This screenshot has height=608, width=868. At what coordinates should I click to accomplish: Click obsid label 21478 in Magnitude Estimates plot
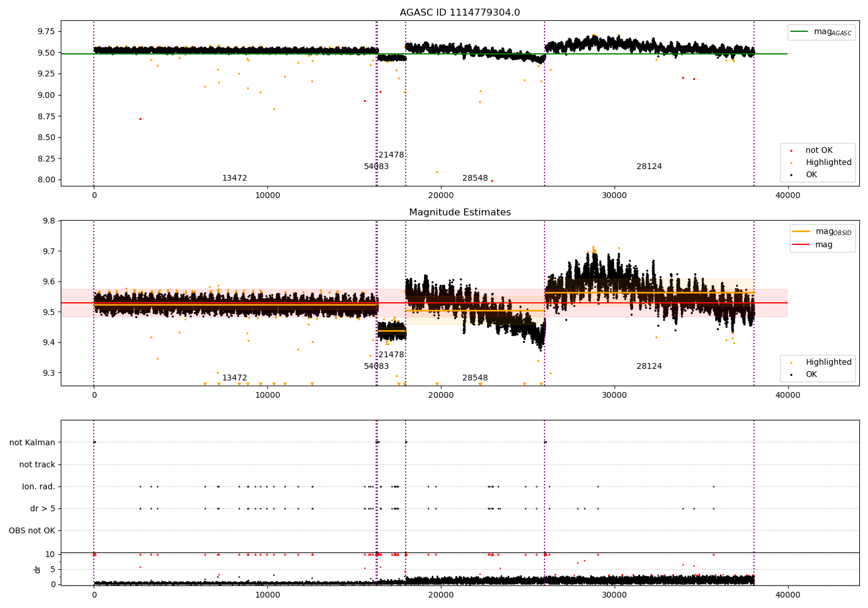point(391,354)
